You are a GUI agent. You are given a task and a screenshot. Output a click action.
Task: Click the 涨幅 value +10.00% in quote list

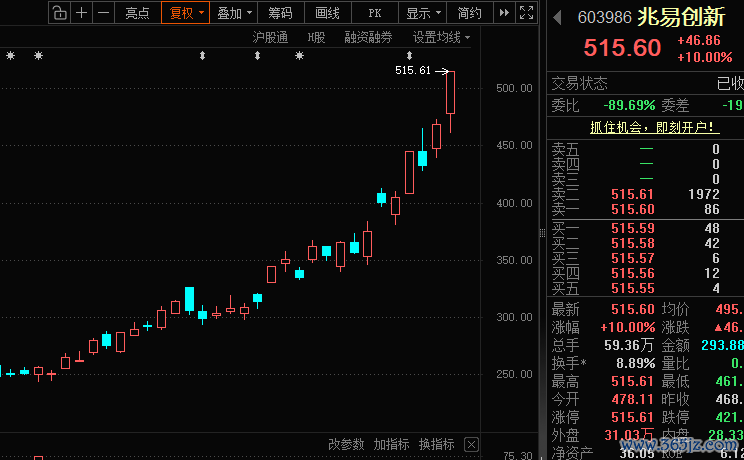[628, 327]
